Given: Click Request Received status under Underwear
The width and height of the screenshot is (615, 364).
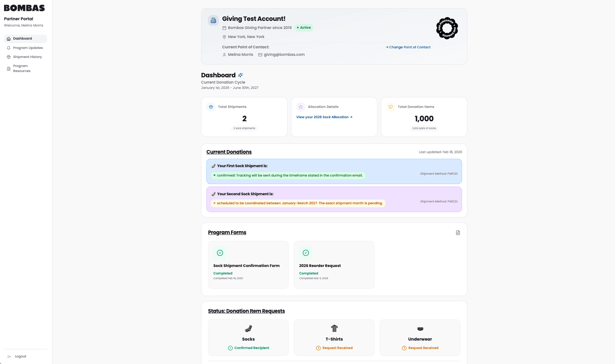Looking at the screenshot, I should 420,348.
